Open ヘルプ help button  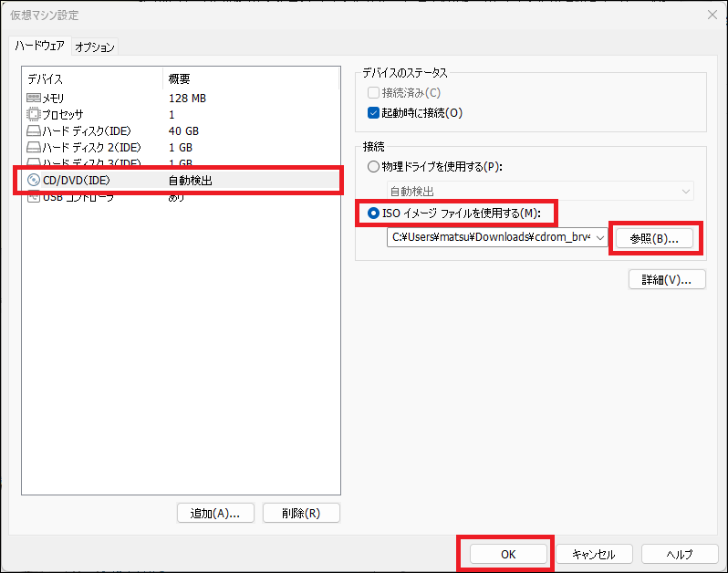click(x=680, y=554)
